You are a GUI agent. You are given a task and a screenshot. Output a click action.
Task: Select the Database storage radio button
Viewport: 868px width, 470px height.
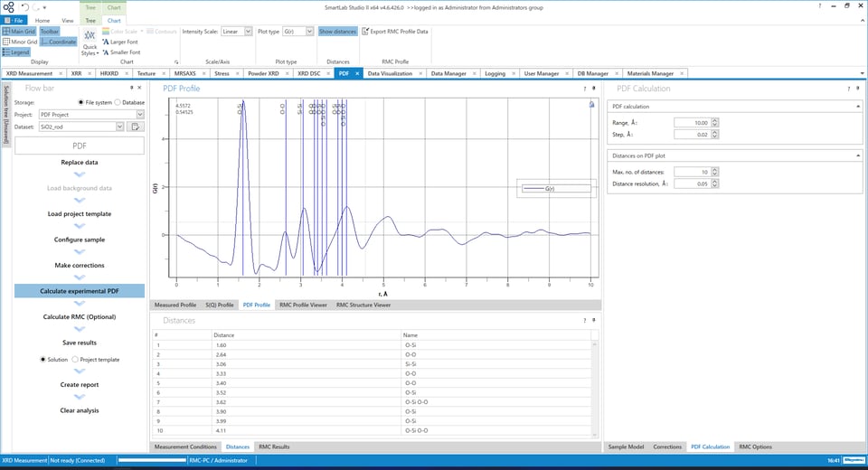117,102
